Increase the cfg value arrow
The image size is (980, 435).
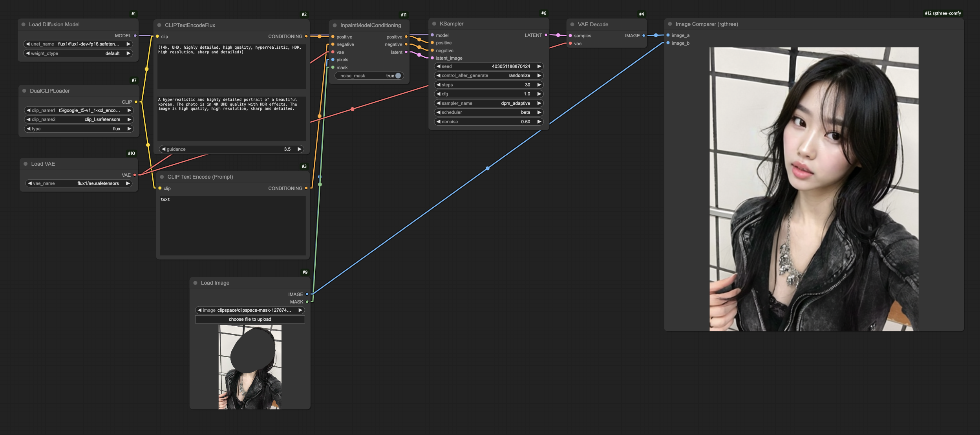tap(539, 94)
